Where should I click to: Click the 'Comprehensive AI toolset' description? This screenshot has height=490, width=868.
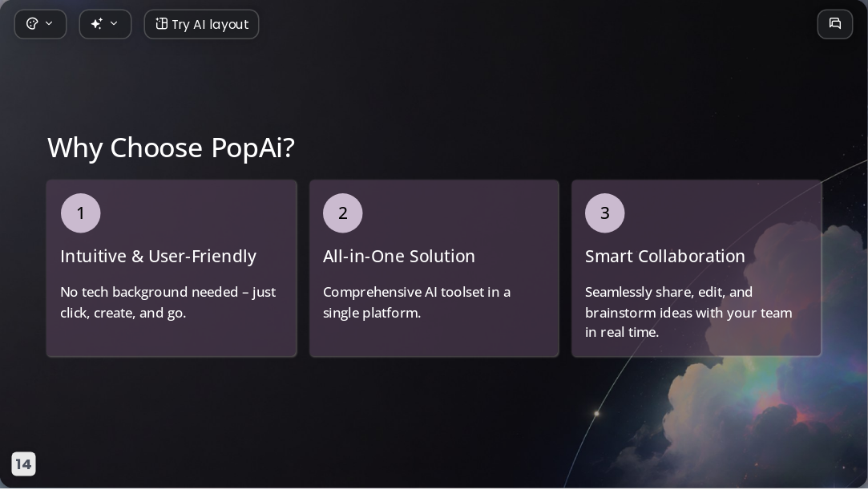[417, 302]
